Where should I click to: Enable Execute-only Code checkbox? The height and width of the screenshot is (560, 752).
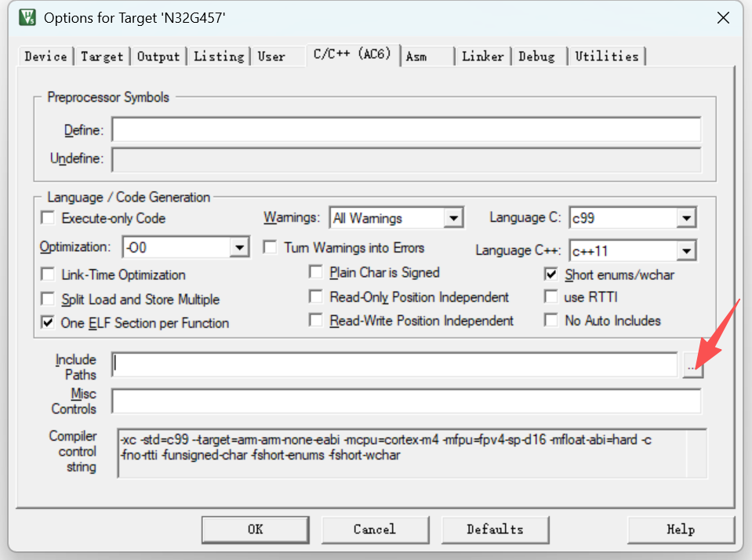[x=48, y=218]
